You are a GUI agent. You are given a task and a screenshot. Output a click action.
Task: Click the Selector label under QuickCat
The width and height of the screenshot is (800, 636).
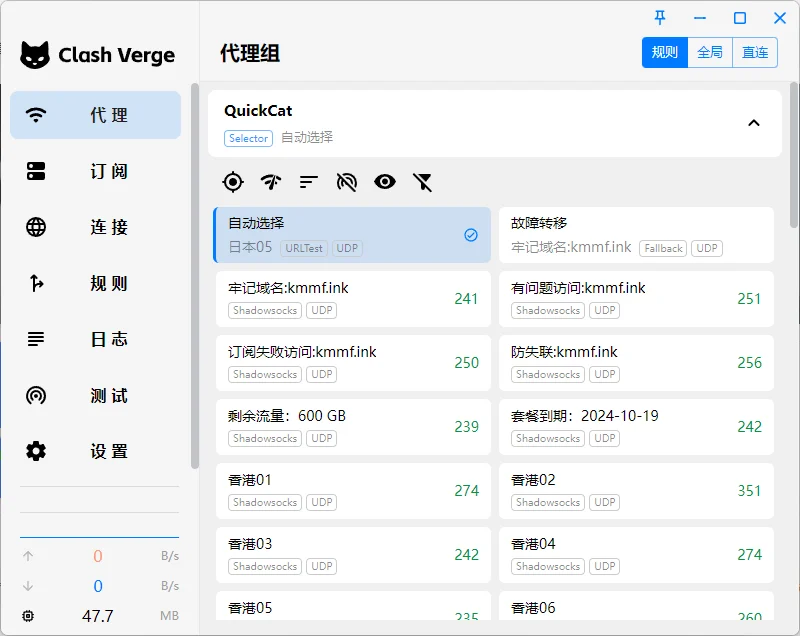248,139
